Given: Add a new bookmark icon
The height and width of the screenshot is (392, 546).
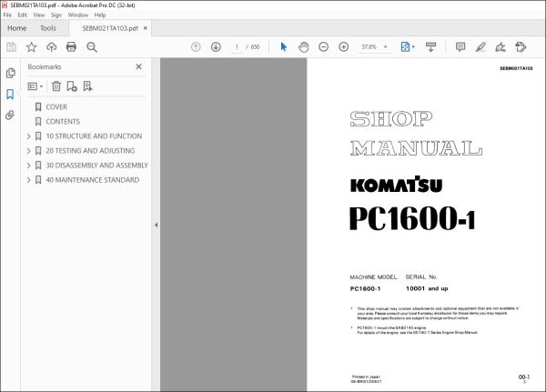Looking at the screenshot, I should click(x=72, y=86).
